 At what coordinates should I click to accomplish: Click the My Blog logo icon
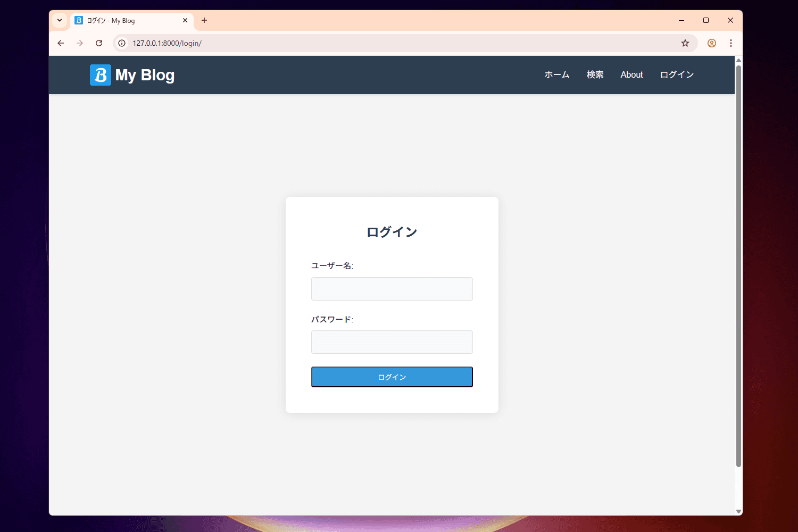tap(100, 75)
